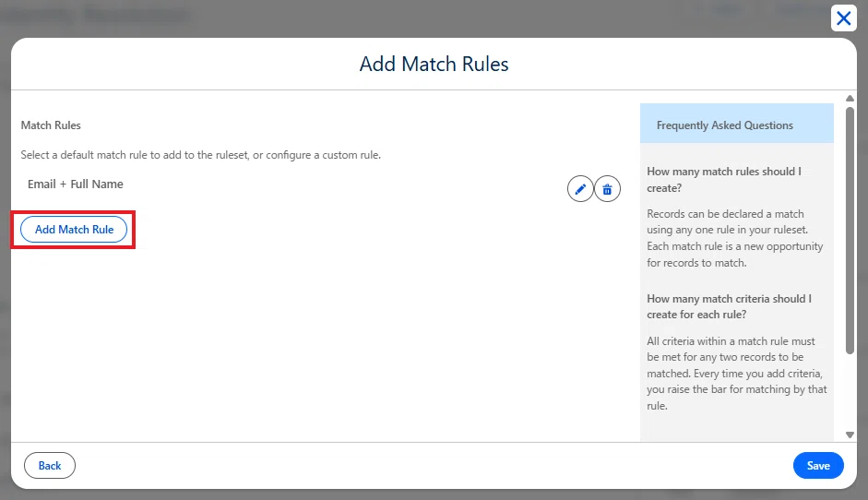
Task: Click question about how many match rules
Action: pos(724,180)
